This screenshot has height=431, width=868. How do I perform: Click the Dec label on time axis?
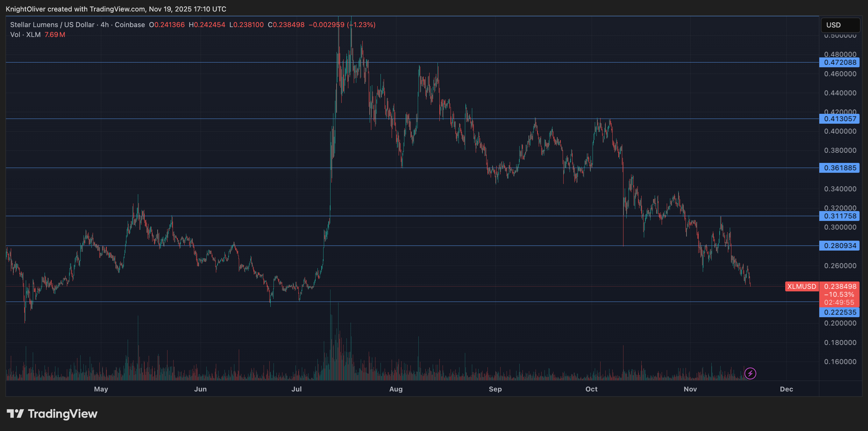pyautogui.click(x=786, y=389)
